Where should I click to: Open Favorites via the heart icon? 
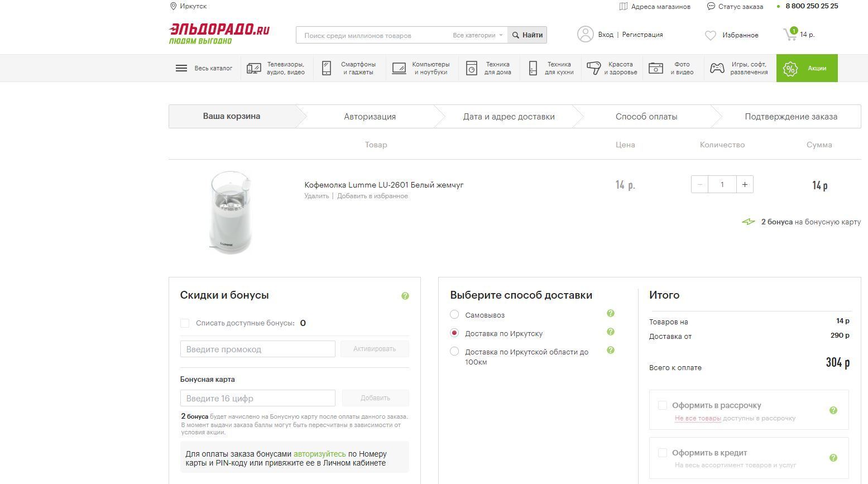[x=710, y=35]
